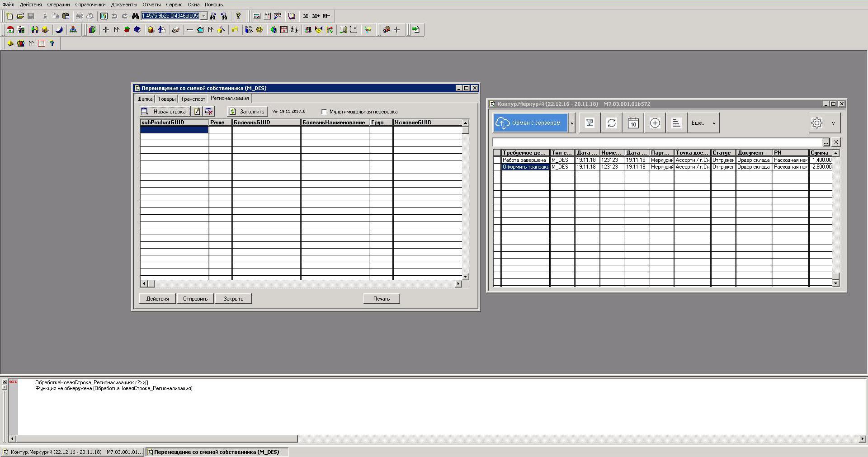Open the calendar toolbar icon

coord(267,16)
